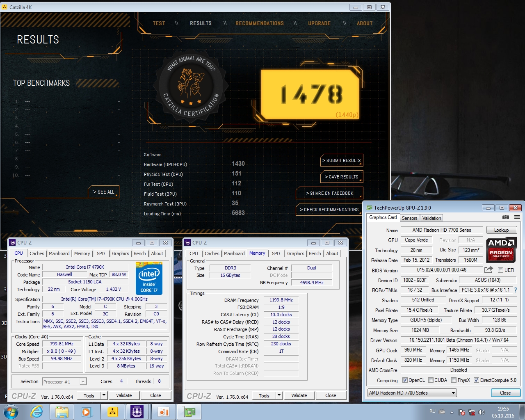Screen dimensions: 525x420
Task: Switch to Sensors tab in GPU-Z
Action: click(x=409, y=218)
